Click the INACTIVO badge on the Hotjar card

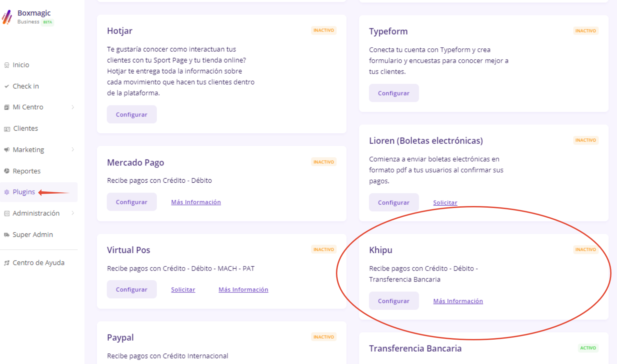(323, 30)
